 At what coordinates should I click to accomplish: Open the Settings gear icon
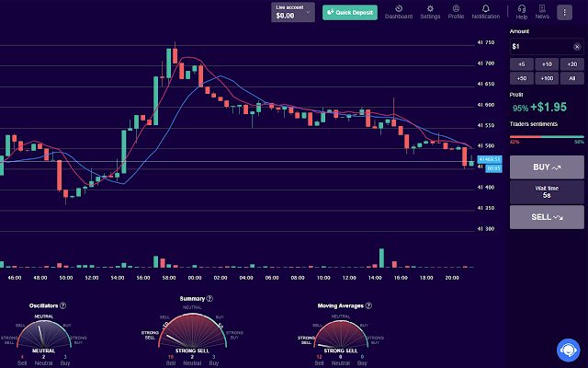(x=430, y=8)
